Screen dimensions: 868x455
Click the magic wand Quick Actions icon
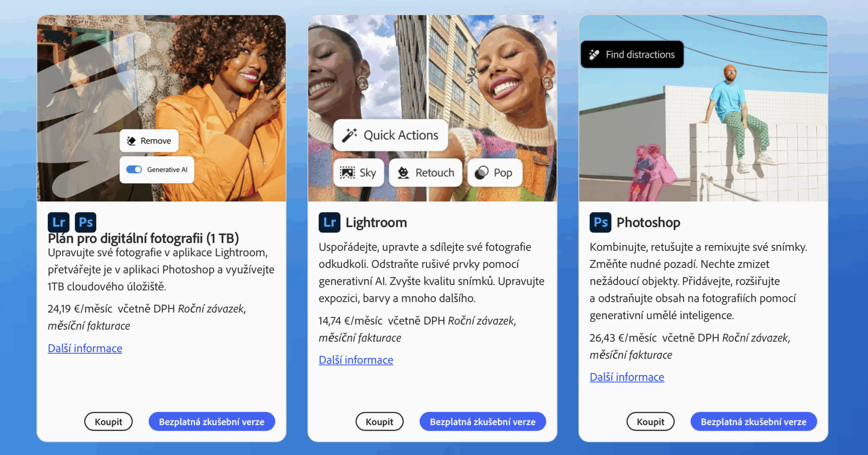[x=349, y=135]
